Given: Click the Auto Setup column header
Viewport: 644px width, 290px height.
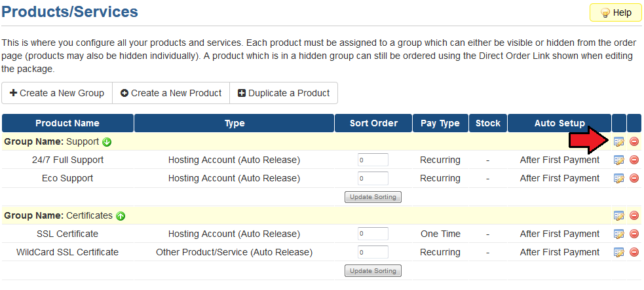Looking at the screenshot, I should coord(559,123).
